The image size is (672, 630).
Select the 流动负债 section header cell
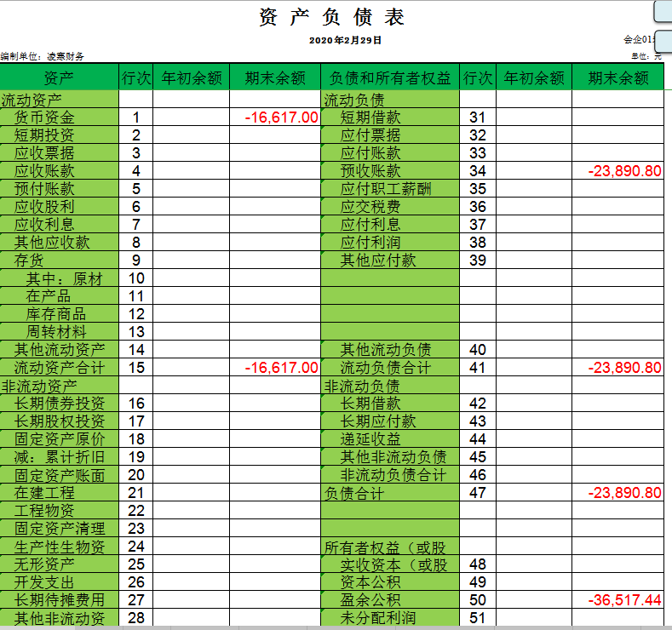coord(390,100)
